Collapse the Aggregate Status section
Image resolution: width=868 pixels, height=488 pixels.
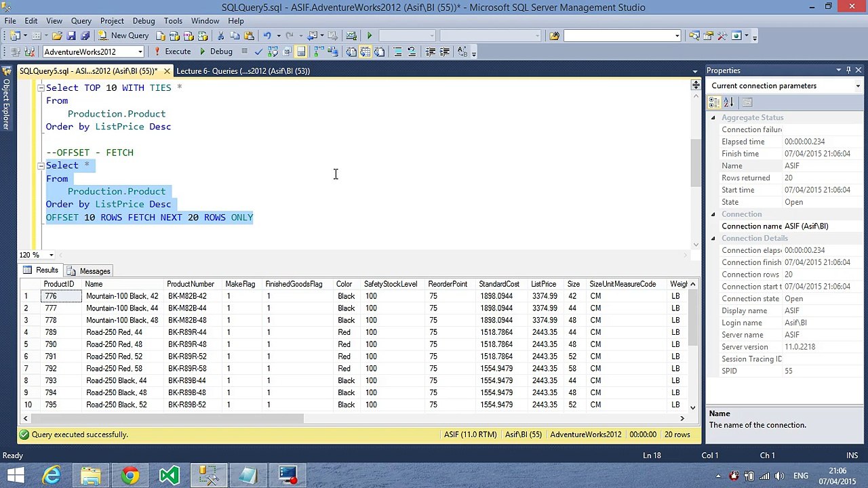point(713,118)
